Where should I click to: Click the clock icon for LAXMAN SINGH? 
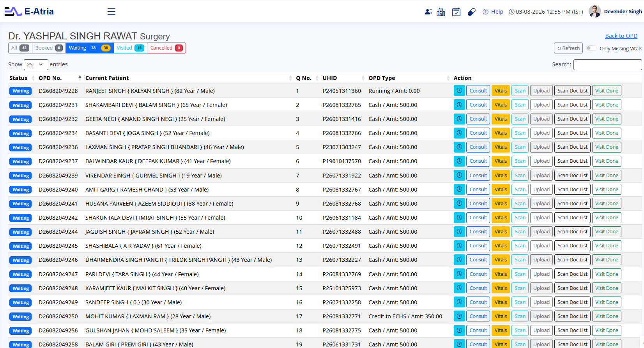pyautogui.click(x=459, y=147)
